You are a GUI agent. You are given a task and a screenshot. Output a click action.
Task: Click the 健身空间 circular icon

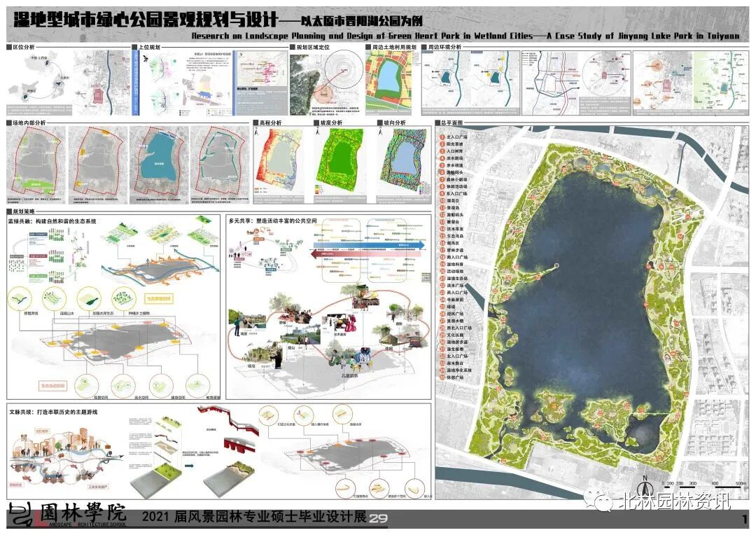162,385
